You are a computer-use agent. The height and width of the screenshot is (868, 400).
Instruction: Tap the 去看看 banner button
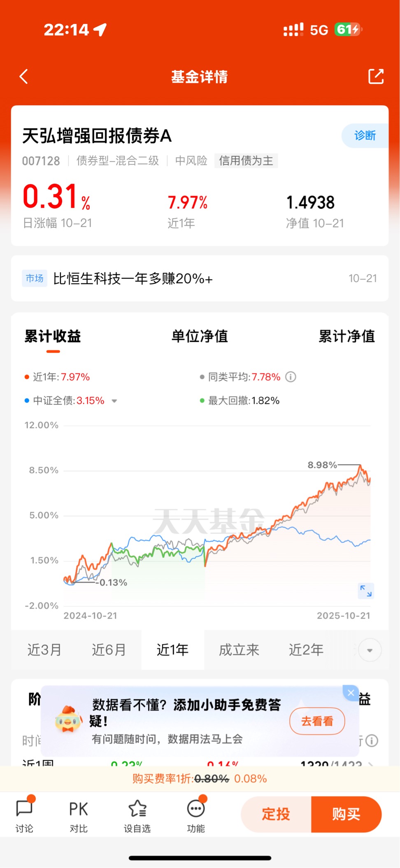tap(317, 721)
